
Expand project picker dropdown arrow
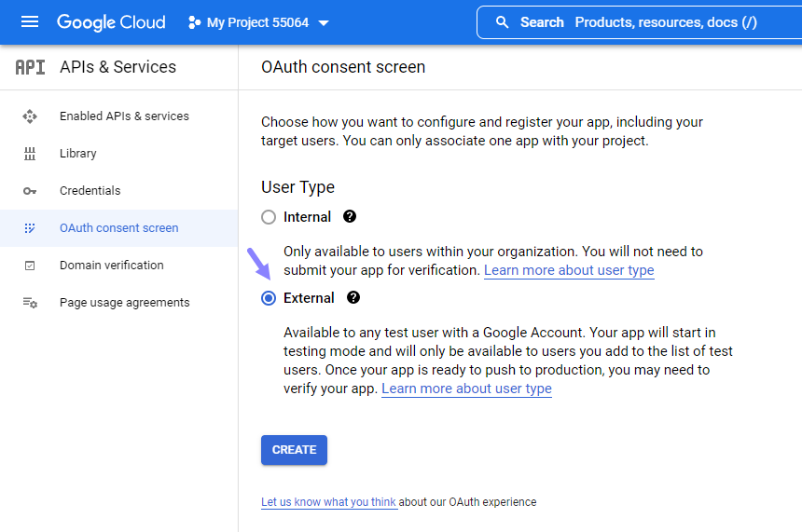[x=324, y=23]
